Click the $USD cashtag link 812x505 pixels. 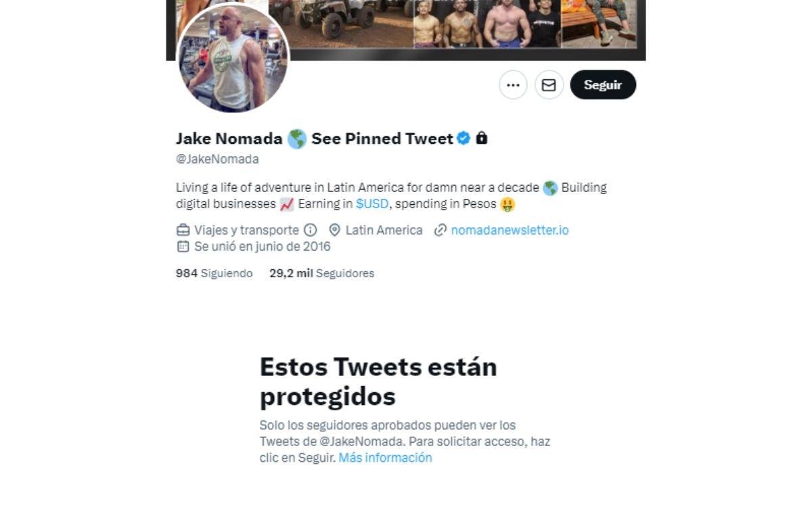point(372,203)
